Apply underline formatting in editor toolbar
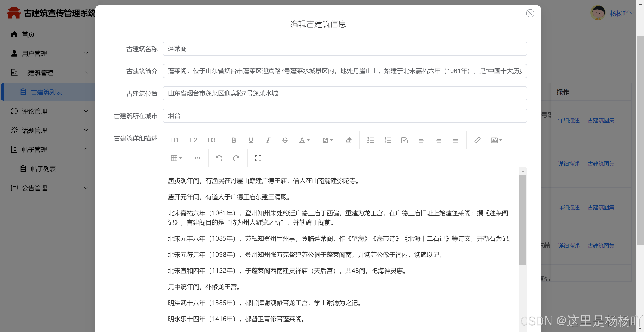The image size is (644, 332). [251, 140]
